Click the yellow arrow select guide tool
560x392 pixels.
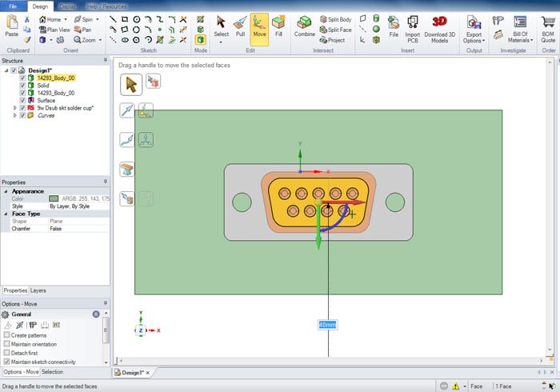[131, 85]
